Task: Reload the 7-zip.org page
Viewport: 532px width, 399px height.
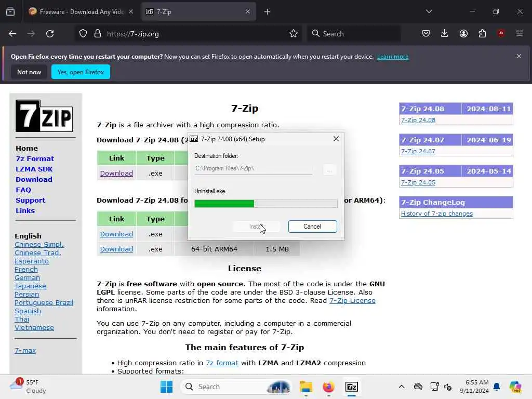Action: point(50,34)
